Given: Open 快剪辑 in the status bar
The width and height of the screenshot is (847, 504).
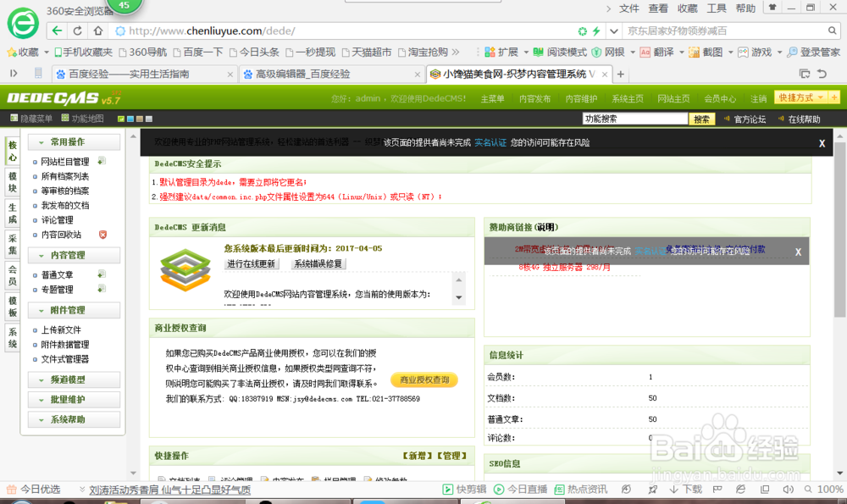Looking at the screenshot, I should click(464, 490).
